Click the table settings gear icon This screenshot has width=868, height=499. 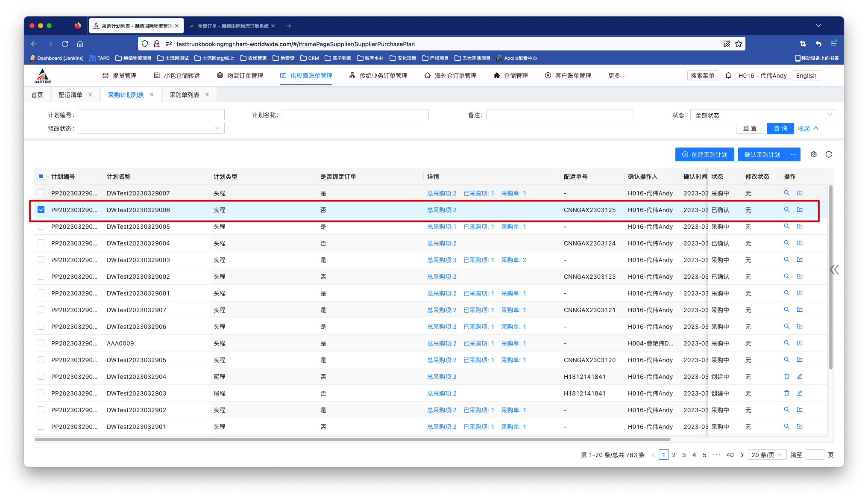[814, 154]
